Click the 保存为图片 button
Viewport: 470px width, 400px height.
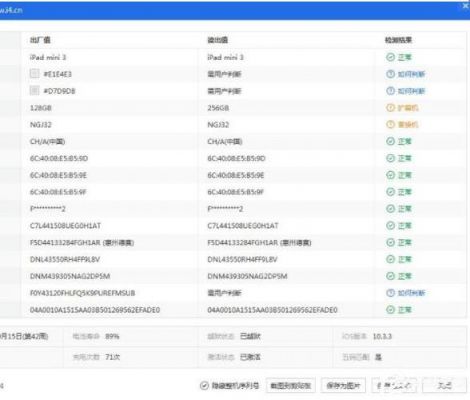click(x=343, y=386)
